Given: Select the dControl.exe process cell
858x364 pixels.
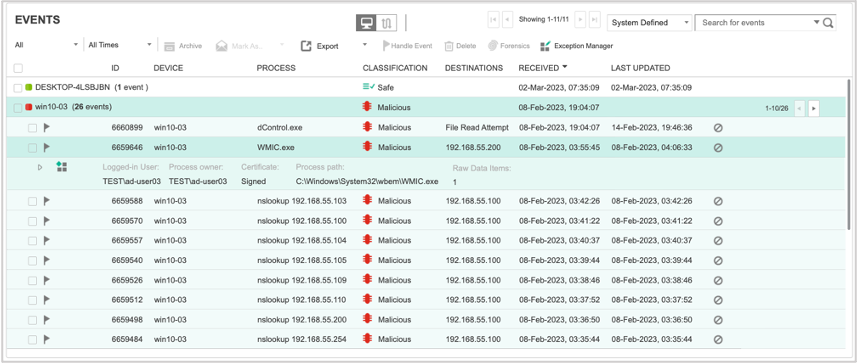Looking at the screenshot, I should click(x=280, y=128).
